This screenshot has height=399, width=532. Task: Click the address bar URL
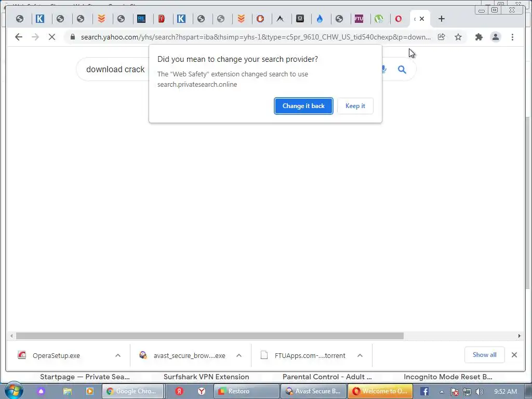coord(256,37)
